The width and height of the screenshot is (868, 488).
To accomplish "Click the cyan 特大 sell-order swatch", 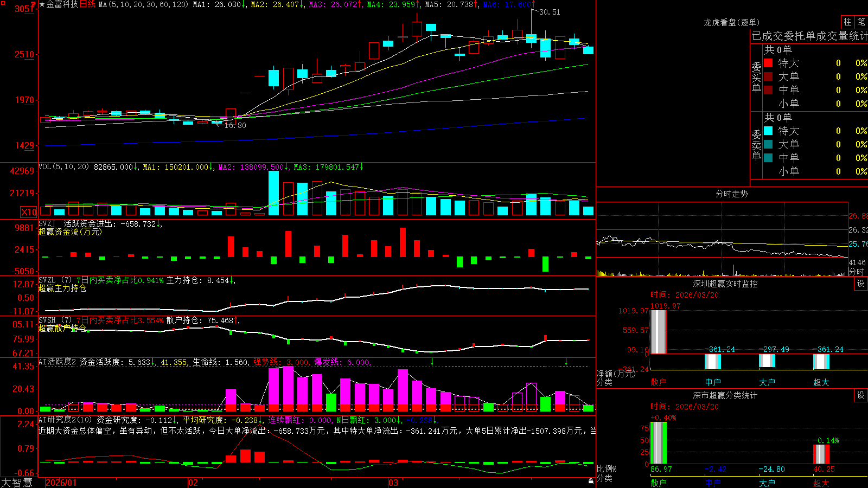I will pos(768,131).
